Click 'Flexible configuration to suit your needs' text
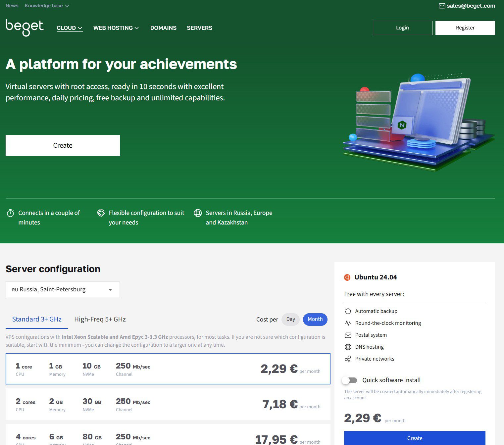The width and height of the screenshot is (504, 445). coord(146,218)
